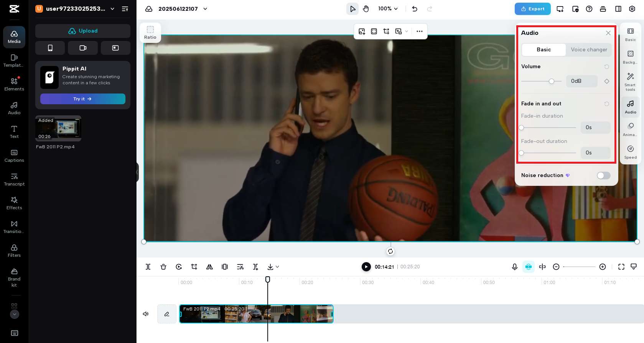Image resolution: width=644 pixels, height=343 pixels.
Task: Toggle the volume keyframe diamond
Action: pyautogui.click(x=607, y=81)
